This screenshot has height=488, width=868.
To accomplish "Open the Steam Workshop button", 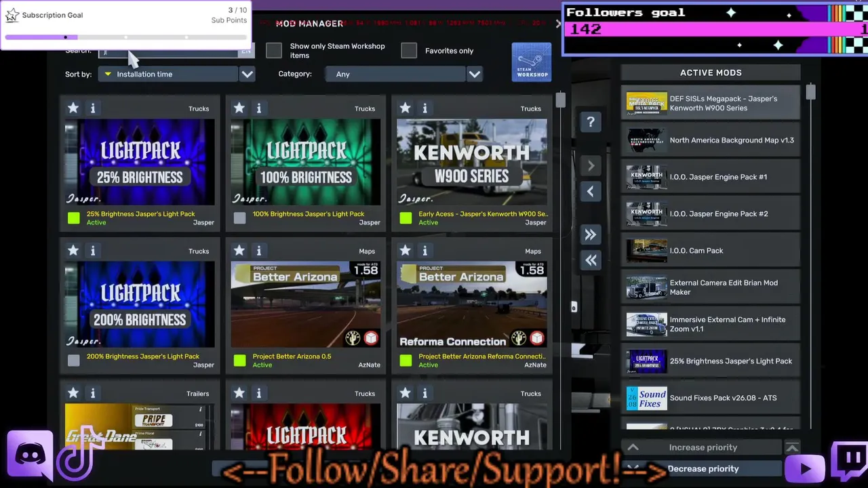I will pos(532,62).
